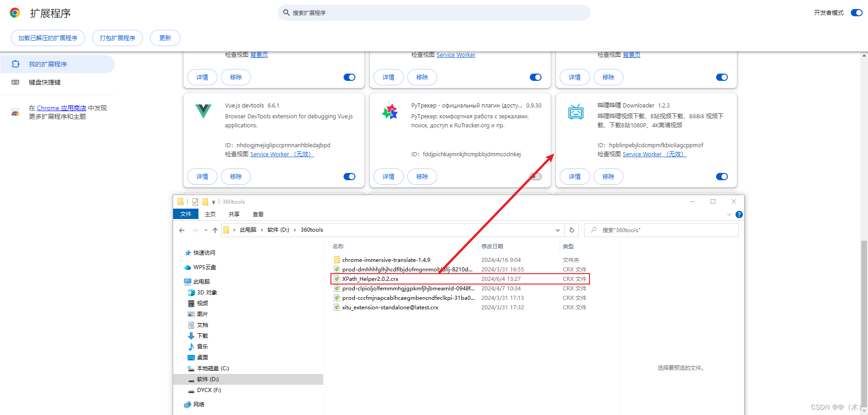
Task: Click the keyboard shortcuts icon in sidebar
Action: tap(15, 82)
